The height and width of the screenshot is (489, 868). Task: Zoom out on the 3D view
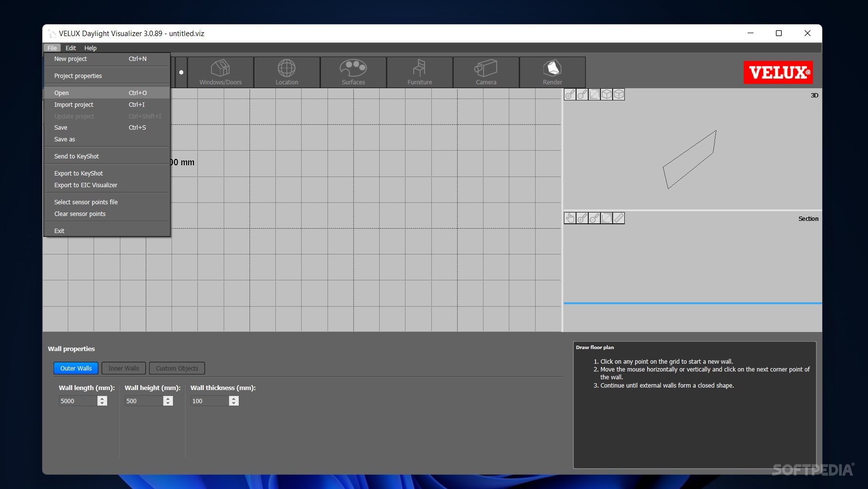click(x=582, y=95)
